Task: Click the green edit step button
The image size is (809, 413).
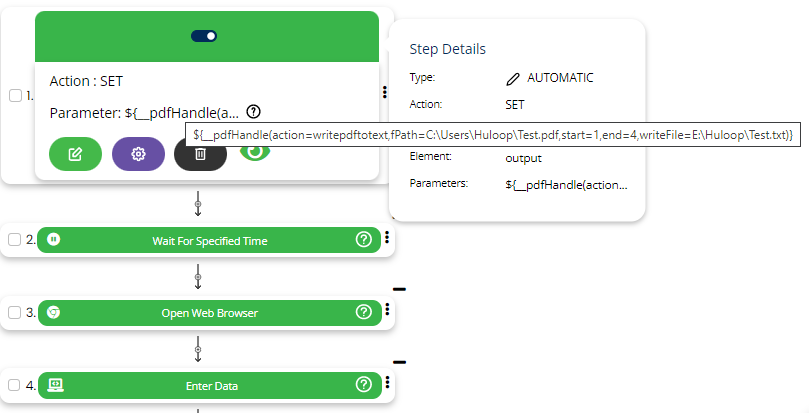Action: pyautogui.click(x=75, y=154)
